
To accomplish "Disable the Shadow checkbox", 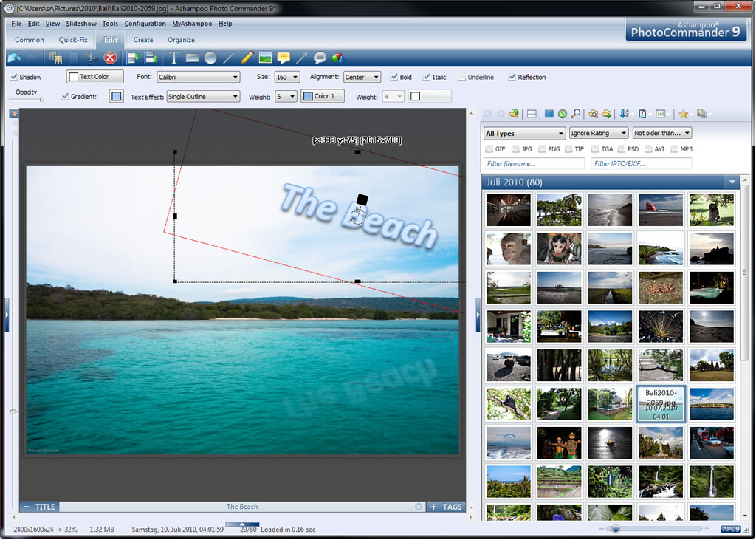I will [x=13, y=77].
